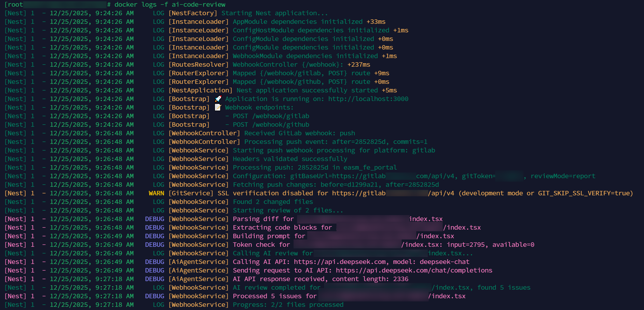The height and width of the screenshot is (310, 644).
Task: Select 'Mapped {/webhook/gitlab, POST} route' text
Action: click(301, 73)
